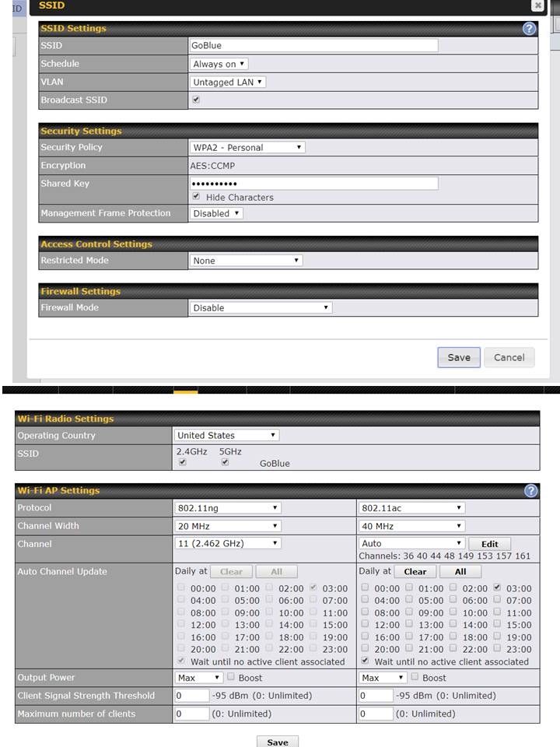Open the Security Policy dropdown
The height and width of the screenshot is (747, 560).
click(x=247, y=147)
